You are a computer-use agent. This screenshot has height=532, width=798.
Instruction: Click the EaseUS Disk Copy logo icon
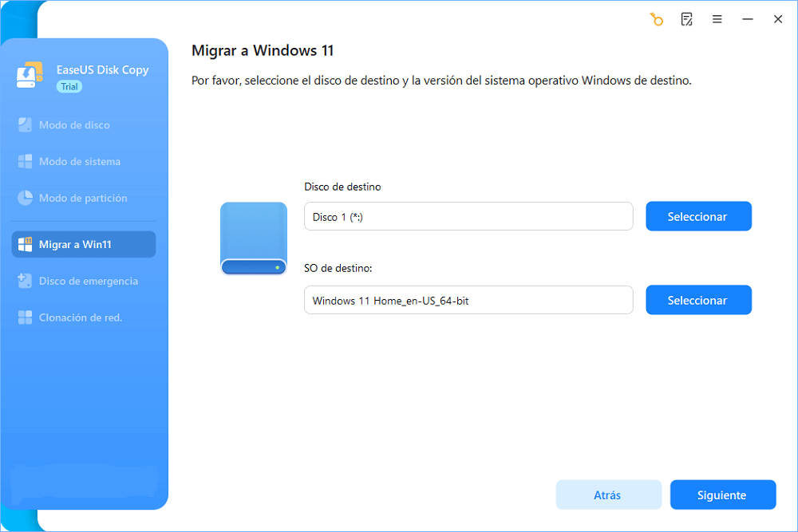[30, 76]
